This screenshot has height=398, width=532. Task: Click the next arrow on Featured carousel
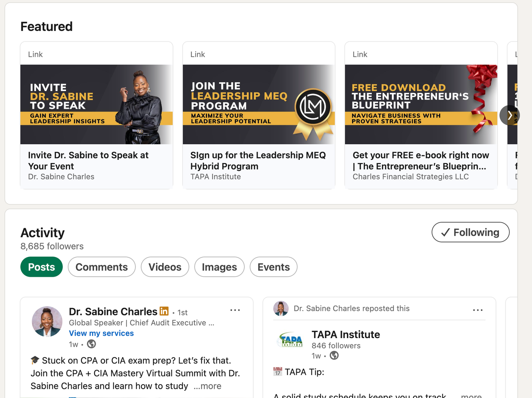pyautogui.click(x=510, y=115)
